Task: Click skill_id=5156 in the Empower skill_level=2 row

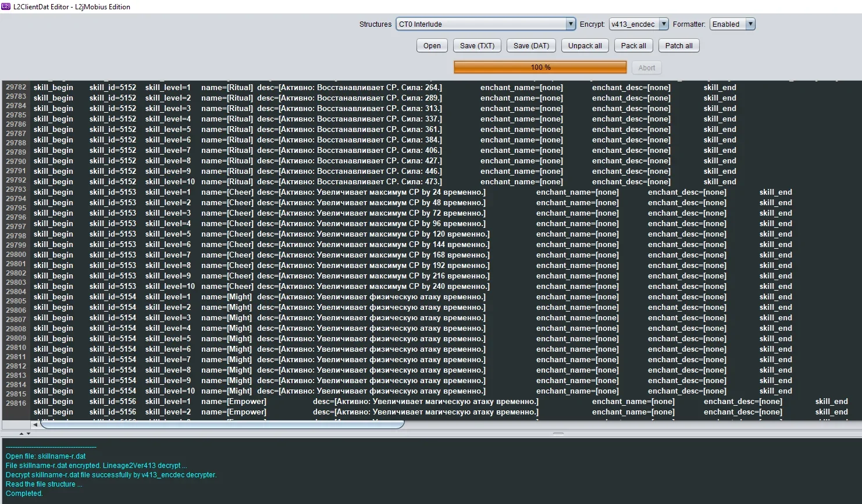Action: (x=113, y=412)
